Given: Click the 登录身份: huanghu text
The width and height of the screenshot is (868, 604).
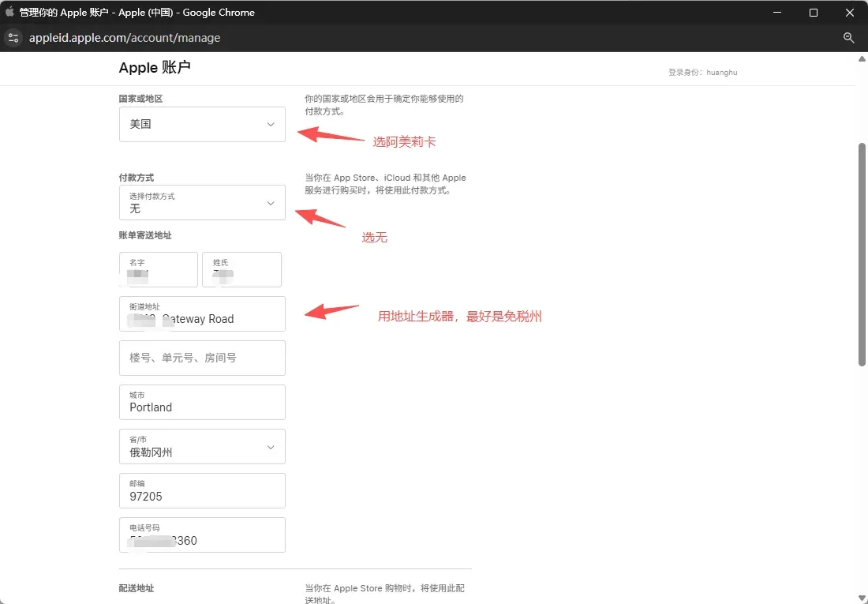Looking at the screenshot, I should point(702,73).
